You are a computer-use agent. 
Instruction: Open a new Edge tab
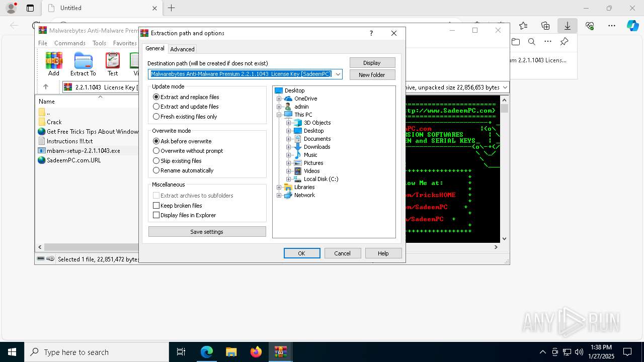172,8
